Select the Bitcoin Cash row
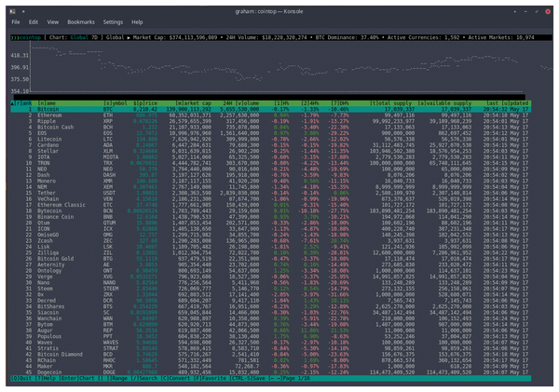The width and height of the screenshot is (559, 392). (271, 128)
